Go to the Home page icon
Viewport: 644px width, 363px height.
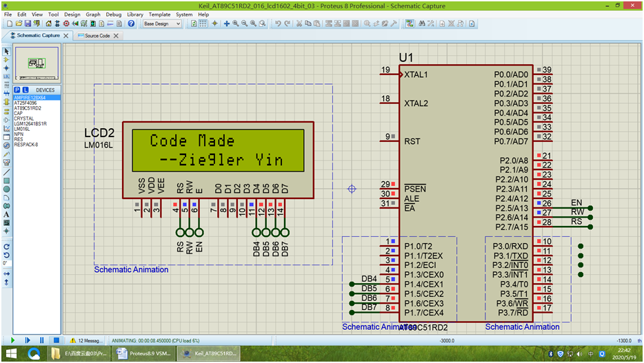[x=48, y=24]
